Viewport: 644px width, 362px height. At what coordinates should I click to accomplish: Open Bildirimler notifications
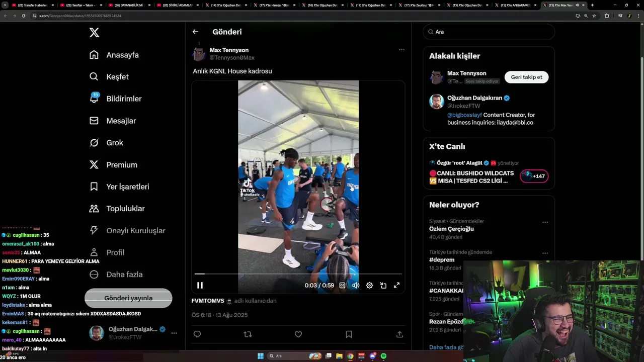[x=115, y=99]
